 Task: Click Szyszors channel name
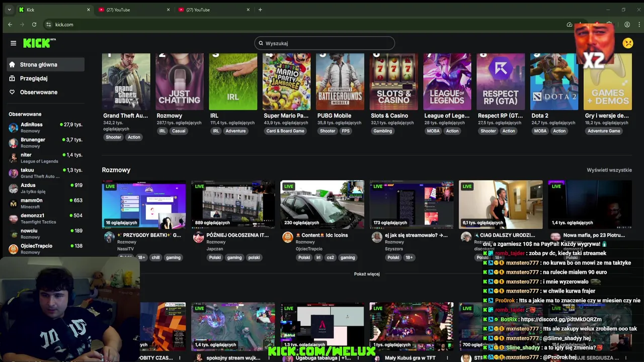394,249
